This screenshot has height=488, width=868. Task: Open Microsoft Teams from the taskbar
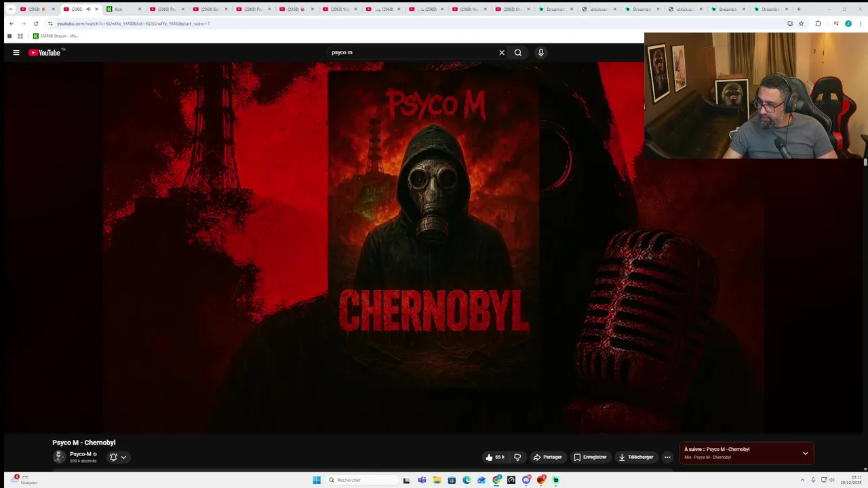tap(422, 480)
